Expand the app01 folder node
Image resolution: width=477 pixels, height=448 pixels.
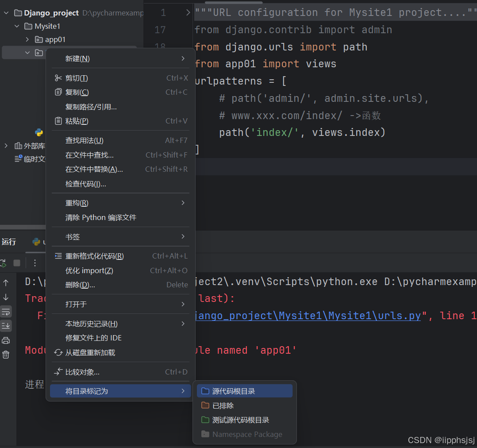click(x=27, y=39)
